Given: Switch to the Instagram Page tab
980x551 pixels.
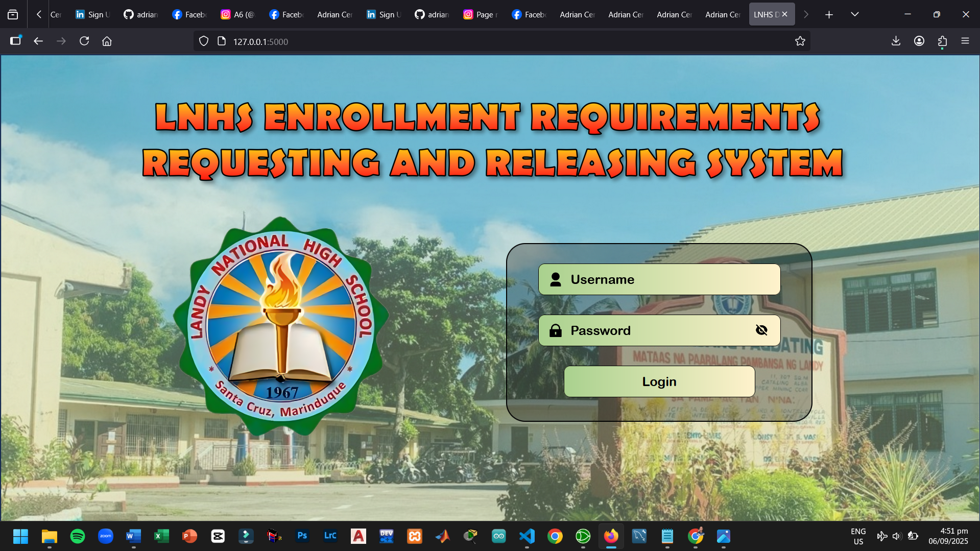Looking at the screenshot, I should point(481,14).
